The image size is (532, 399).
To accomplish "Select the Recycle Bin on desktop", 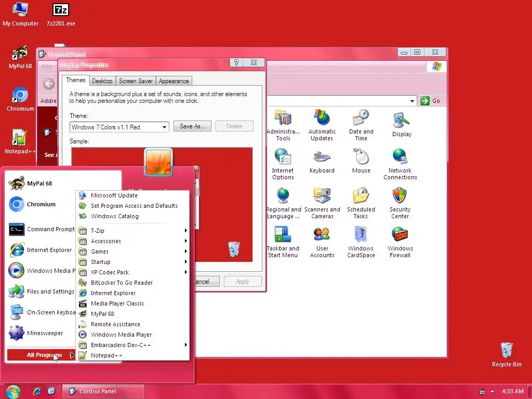I will 507,354.
